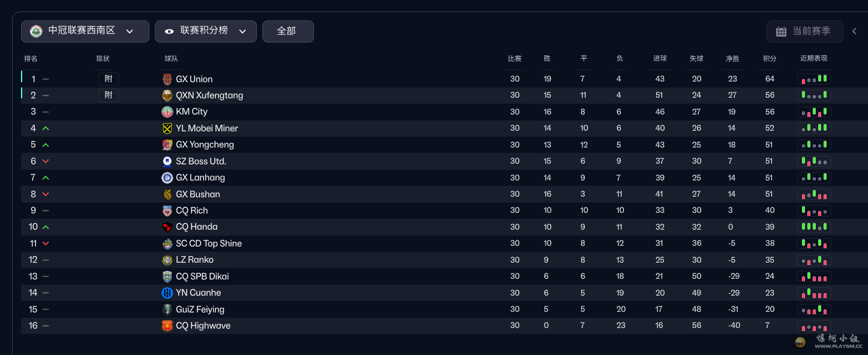This screenshot has width=868, height=355.
Task: Expand the 联赛积分榜 view dropdown
Action: pos(243,31)
